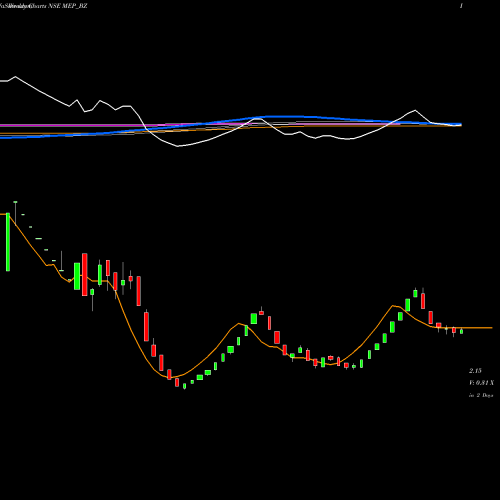Click the highest green candle of the last peak
Viewport: 500px width, 500px height.
415,293
